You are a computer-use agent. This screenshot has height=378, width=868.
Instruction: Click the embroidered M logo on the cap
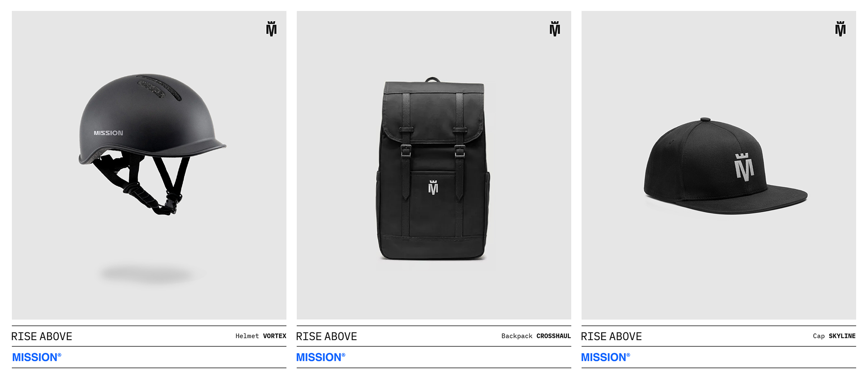[744, 167]
